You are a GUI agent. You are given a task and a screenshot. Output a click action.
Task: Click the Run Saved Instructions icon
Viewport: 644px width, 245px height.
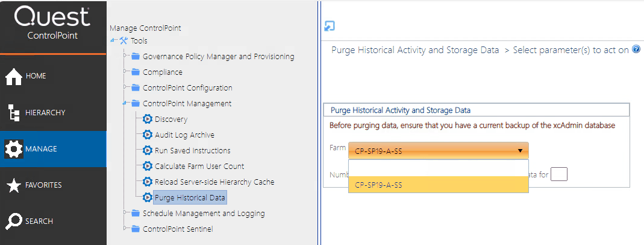tap(148, 150)
